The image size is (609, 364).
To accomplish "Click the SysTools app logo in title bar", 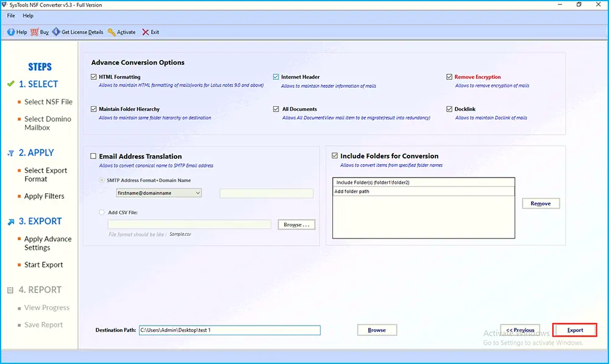I will (x=4, y=5).
